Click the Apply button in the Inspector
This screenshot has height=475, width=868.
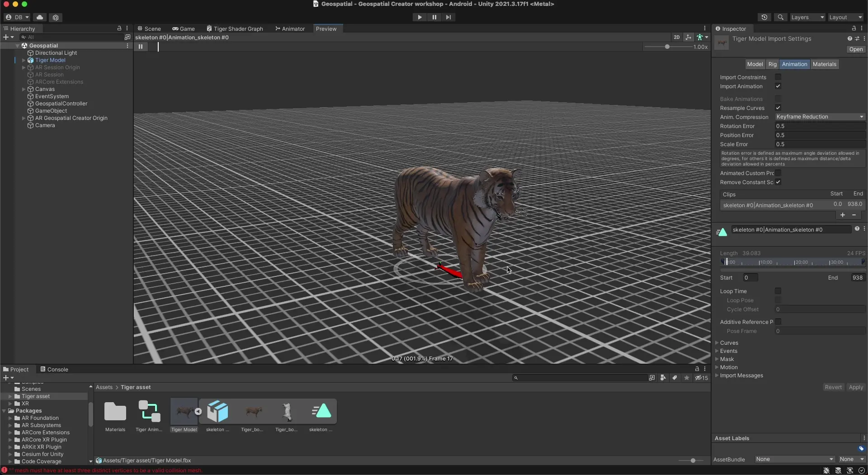pyautogui.click(x=856, y=387)
